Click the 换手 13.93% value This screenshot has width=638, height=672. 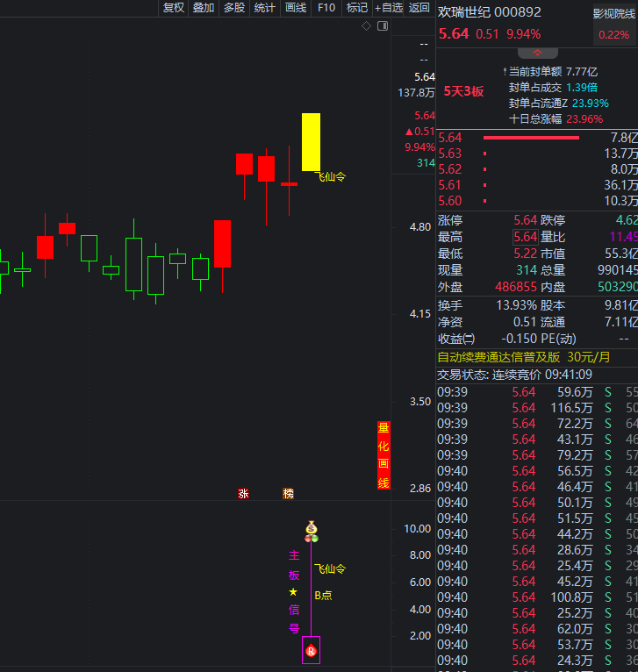(x=517, y=305)
